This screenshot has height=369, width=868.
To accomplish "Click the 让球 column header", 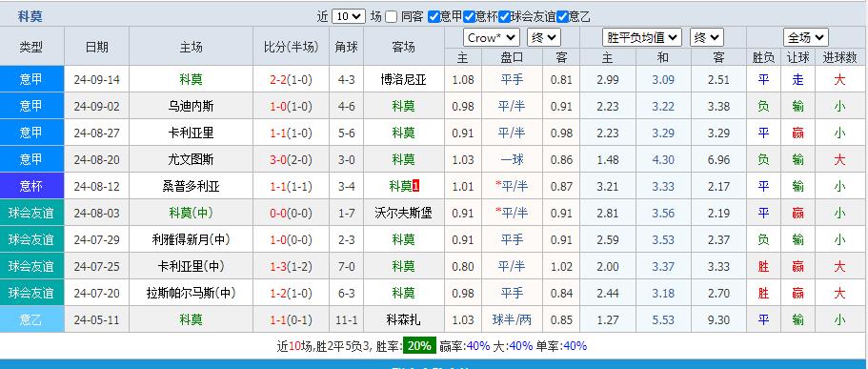I will pyautogui.click(x=797, y=57).
